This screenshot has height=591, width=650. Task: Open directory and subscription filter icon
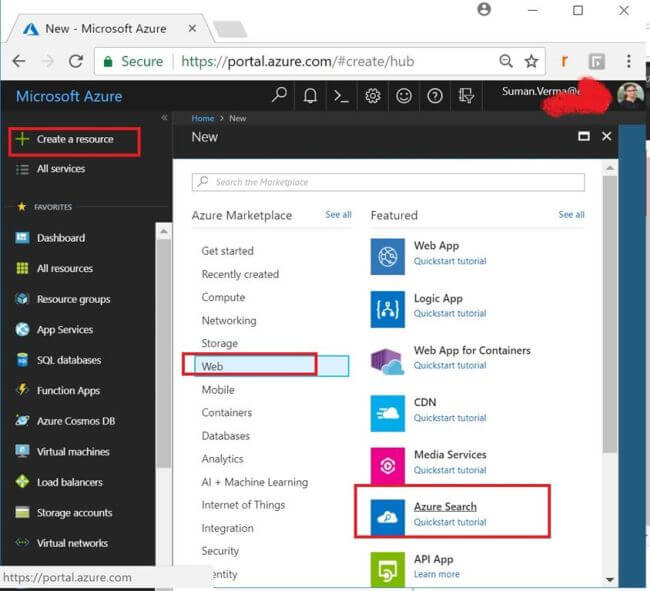[466, 96]
